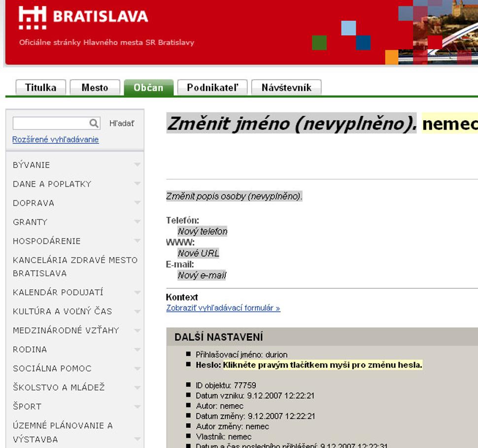Click Změnit popis osoby (nevyplněno) field
Image resolution: width=478 pixels, height=448 pixels.
click(235, 196)
